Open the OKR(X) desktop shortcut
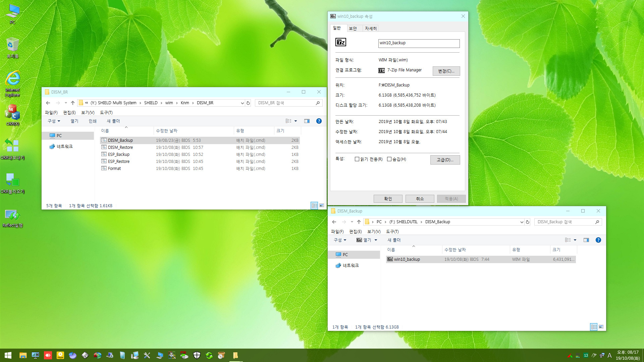The image size is (644, 362). (12, 115)
